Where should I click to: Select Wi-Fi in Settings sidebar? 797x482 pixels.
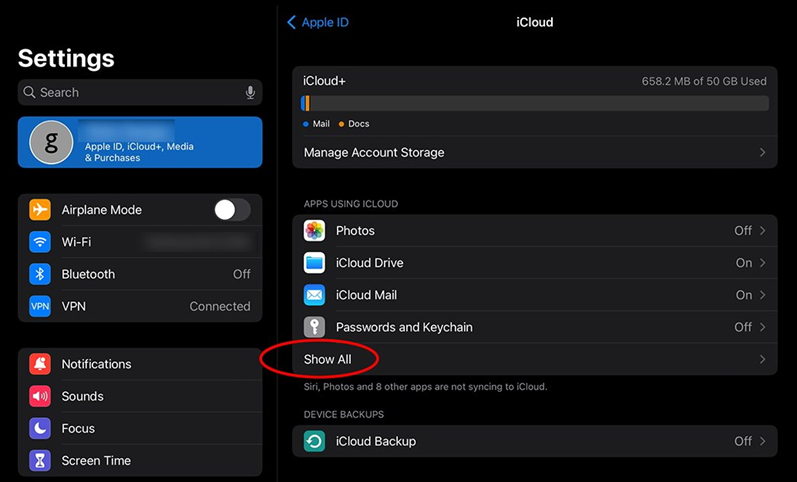pyautogui.click(x=140, y=242)
